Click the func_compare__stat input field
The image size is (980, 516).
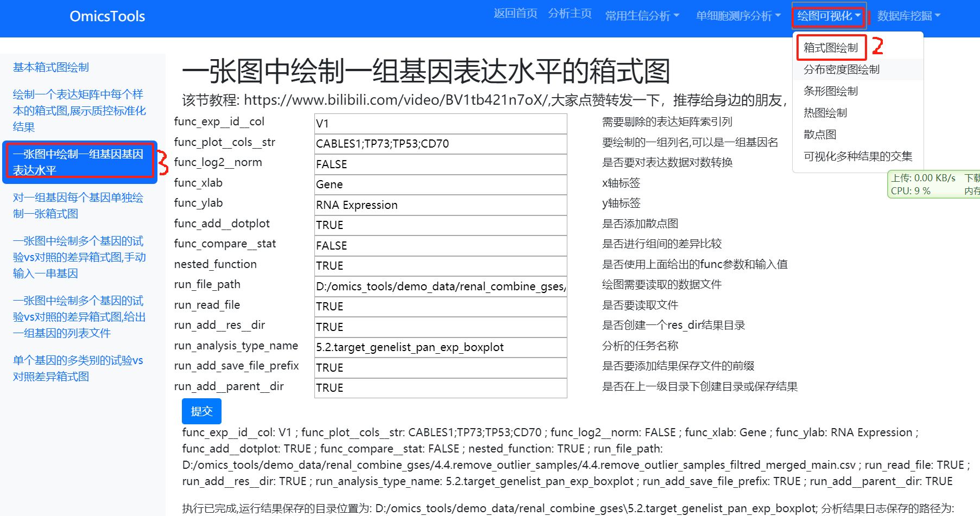(x=441, y=246)
